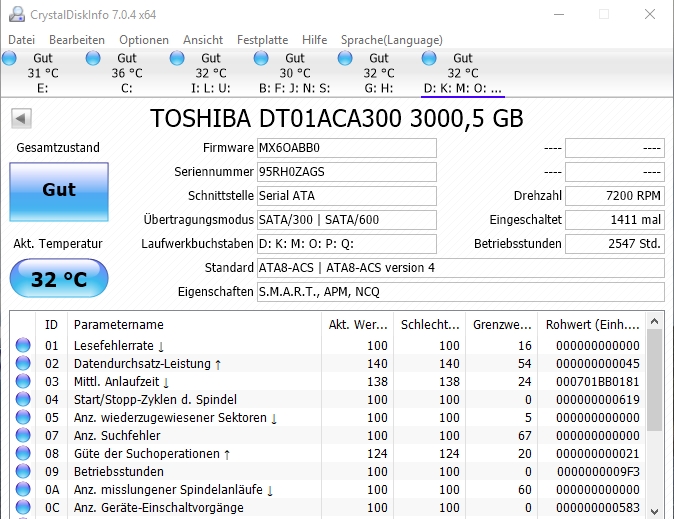Select disk C: status icon

pos(93,58)
